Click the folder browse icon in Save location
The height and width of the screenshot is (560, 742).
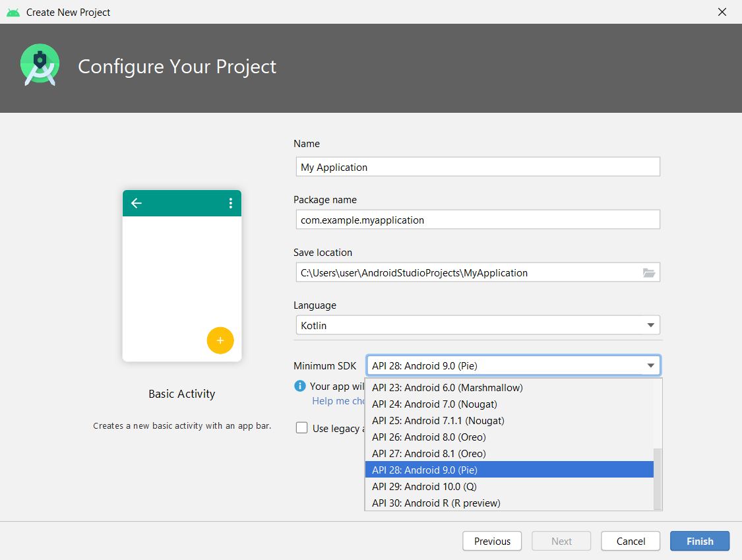point(649,272)
